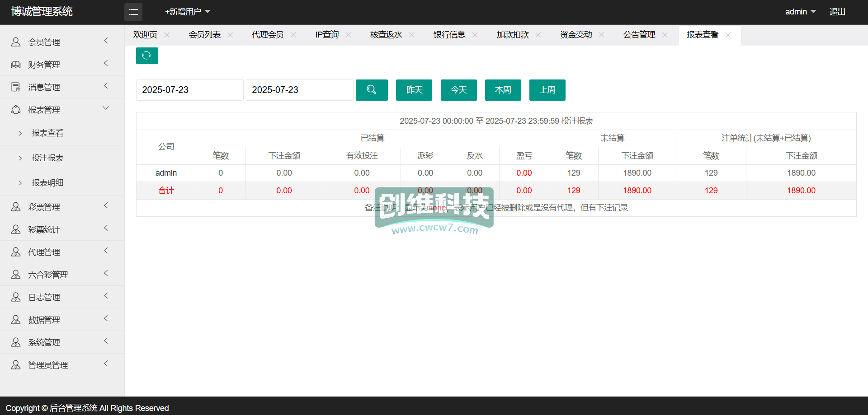Image resolution: width=868 pixels, height=415 pixels.
Task: Expand the 数据管理 menu chevron
Action: [x=106, y=318]
